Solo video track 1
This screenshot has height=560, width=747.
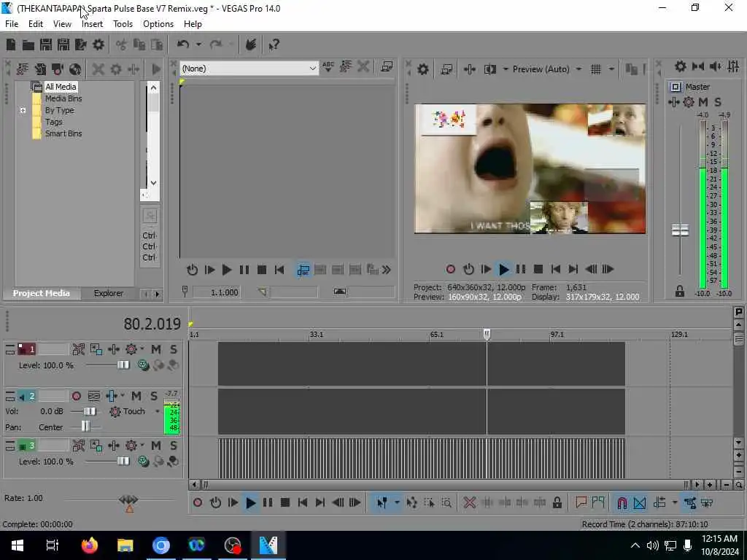click(x=174, y=349)
